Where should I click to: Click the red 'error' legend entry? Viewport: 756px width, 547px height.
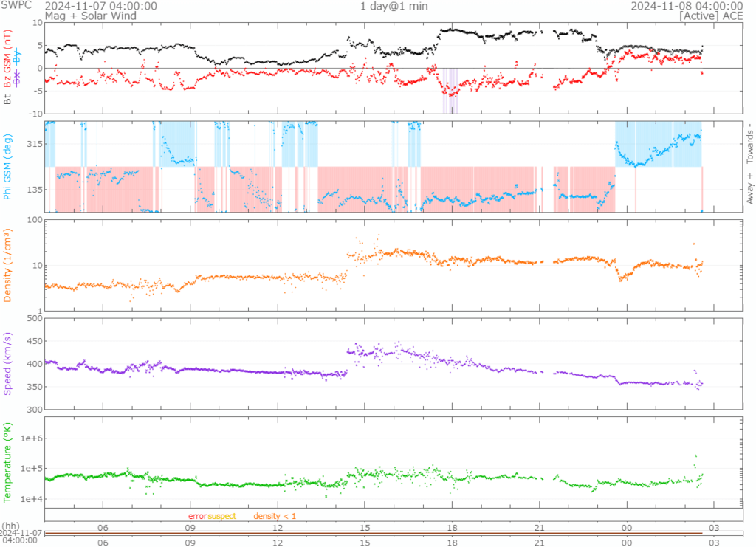[197, 516]
